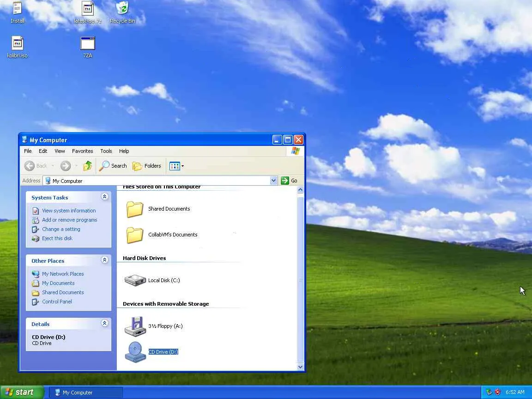Click the View system information icon

[x=36, y=211]
